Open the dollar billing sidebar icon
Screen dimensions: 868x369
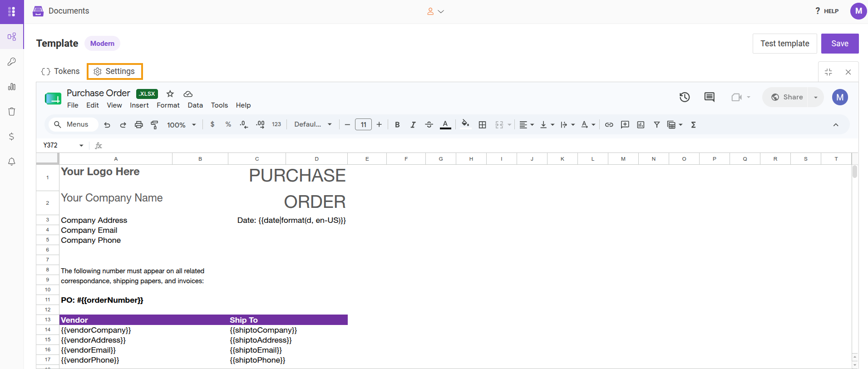click(12, 137)
